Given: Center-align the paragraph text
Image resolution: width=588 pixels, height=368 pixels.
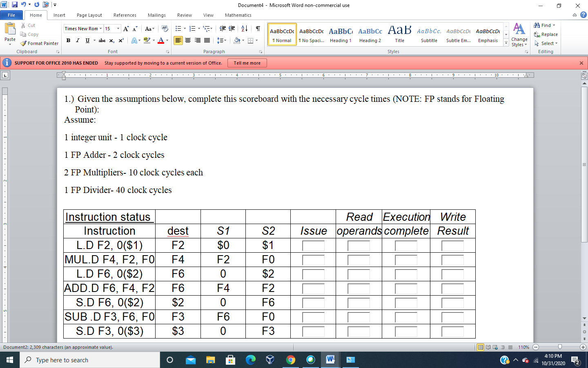Looking at the screenshot, I should tap(188, 40).
